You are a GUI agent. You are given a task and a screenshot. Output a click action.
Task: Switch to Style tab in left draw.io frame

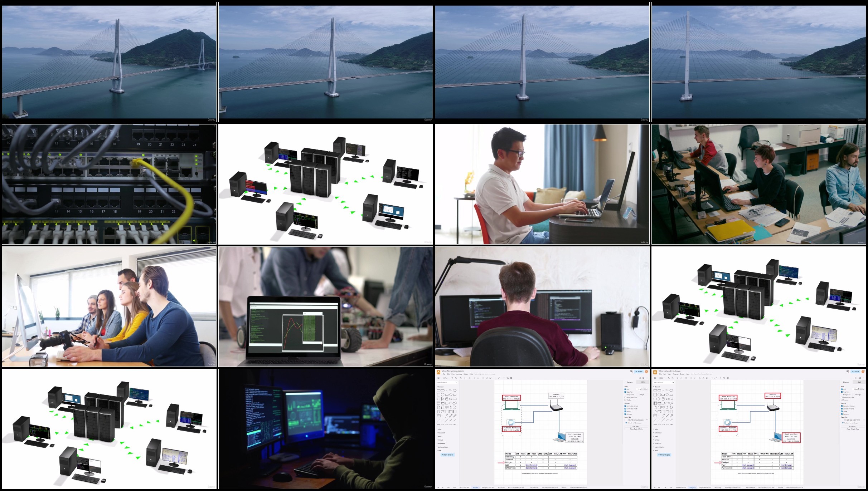tap(643, 382)
